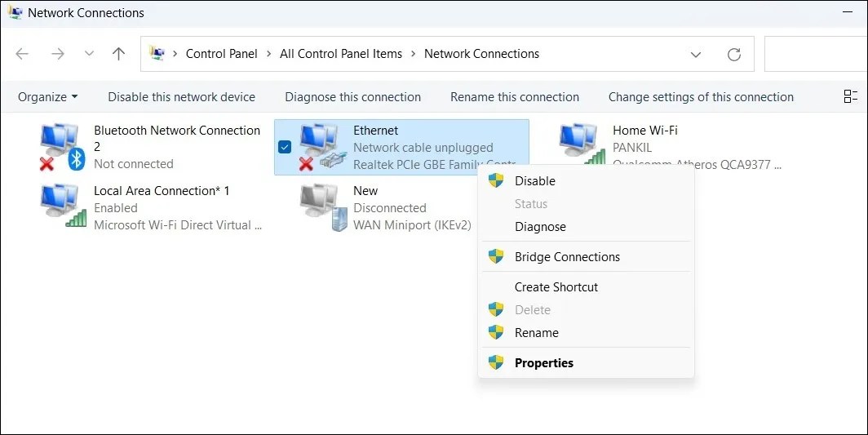This screenshot has width=868, height=435.
Task: Open Control Panel breadcrumb
Action: click(221, 54)
